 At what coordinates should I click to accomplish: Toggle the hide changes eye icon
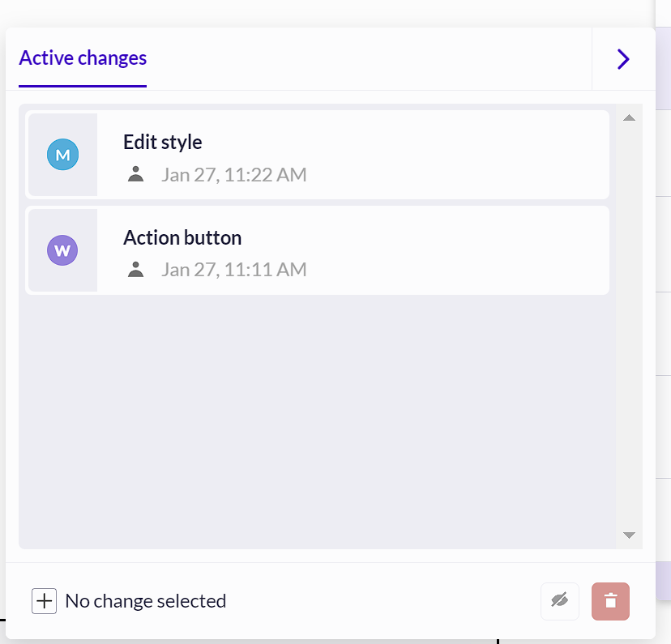[560, 601]
